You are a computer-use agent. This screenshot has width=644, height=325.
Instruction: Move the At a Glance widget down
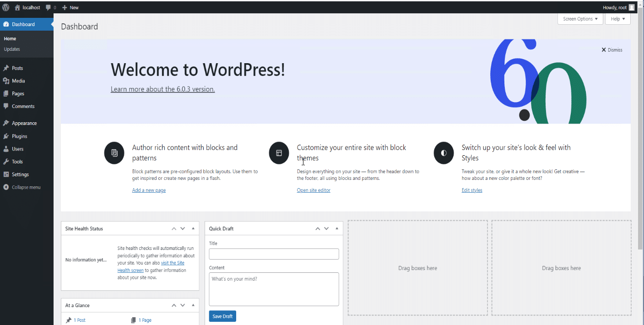tap(183, 305)
